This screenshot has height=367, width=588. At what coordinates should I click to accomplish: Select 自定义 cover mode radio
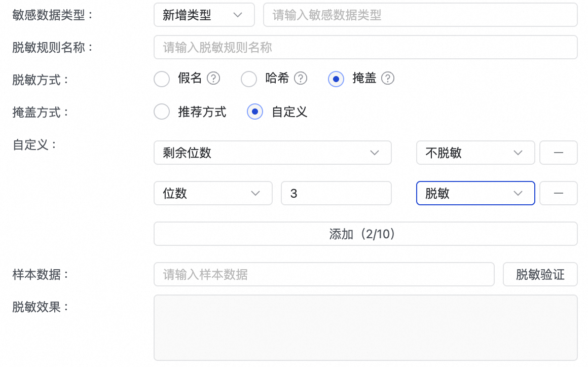tap(255, 112)
